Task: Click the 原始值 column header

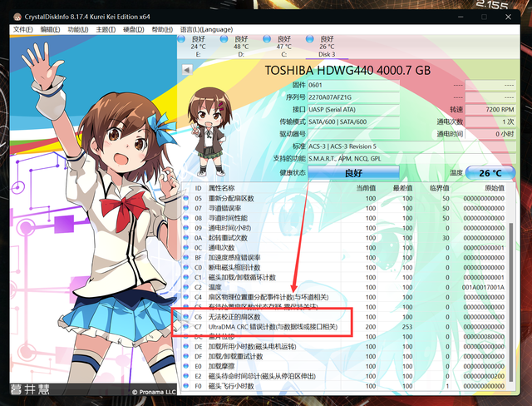Action: click(495, 188)
